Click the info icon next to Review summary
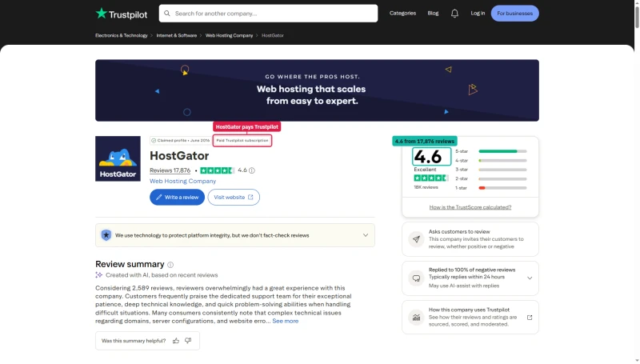 (170, 265)
